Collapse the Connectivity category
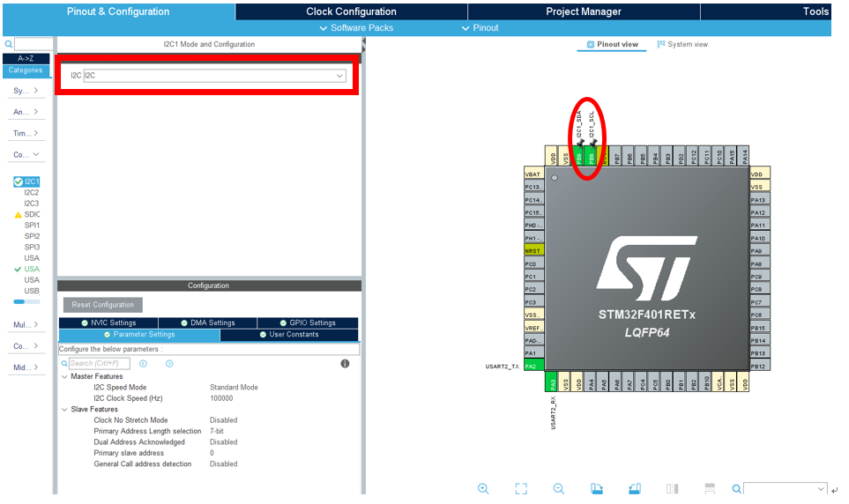Viewport: 849px width, 504px height. [26, 154]
